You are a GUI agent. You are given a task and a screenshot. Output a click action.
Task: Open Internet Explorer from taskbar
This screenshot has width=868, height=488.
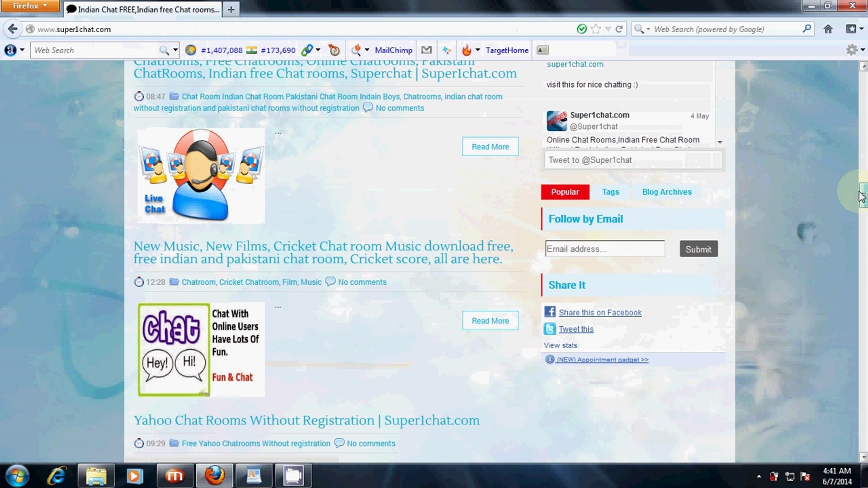tap(57, 476)
